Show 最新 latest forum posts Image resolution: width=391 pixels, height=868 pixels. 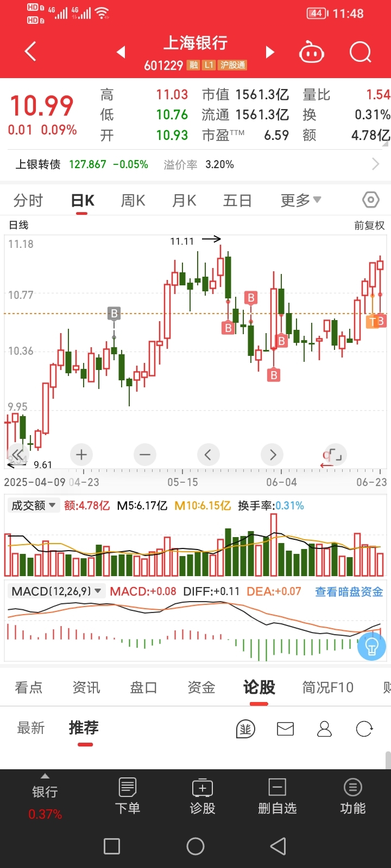coord(31,728)
